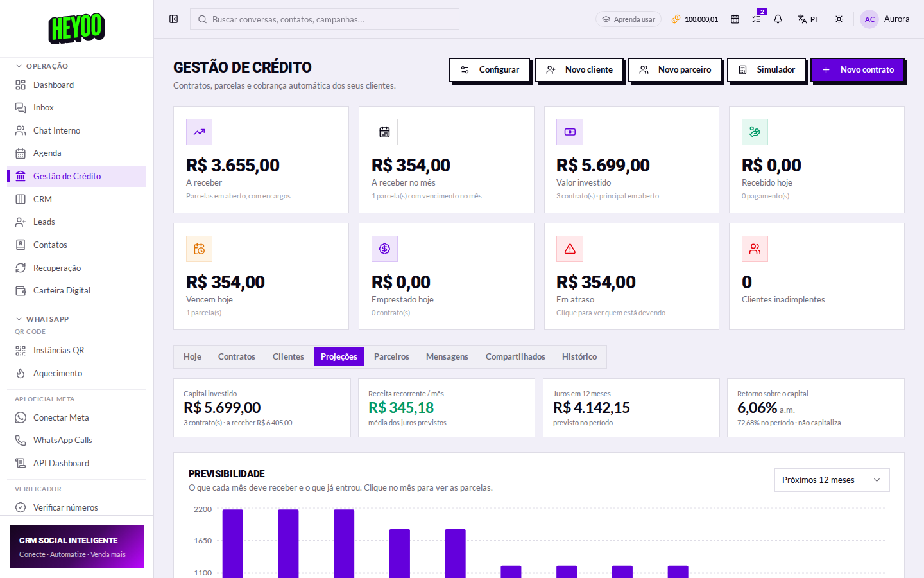Collapse the sidebar with the panel toggle icon

[x=173, y=19]
